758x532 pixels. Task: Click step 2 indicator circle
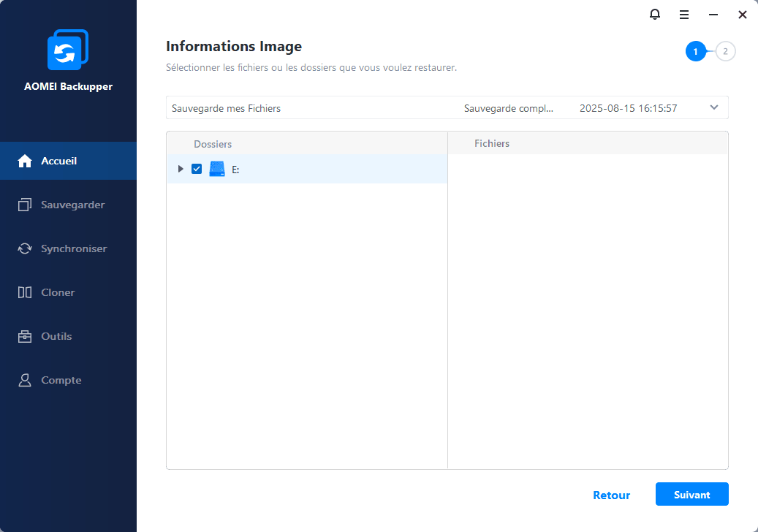pos(725,51)
